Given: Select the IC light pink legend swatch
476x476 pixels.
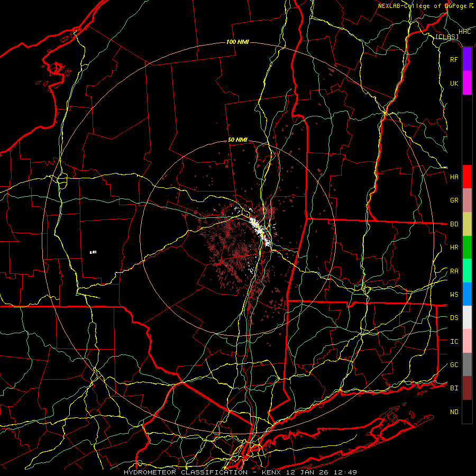Looking at the screenshot, I should [467, 341].
